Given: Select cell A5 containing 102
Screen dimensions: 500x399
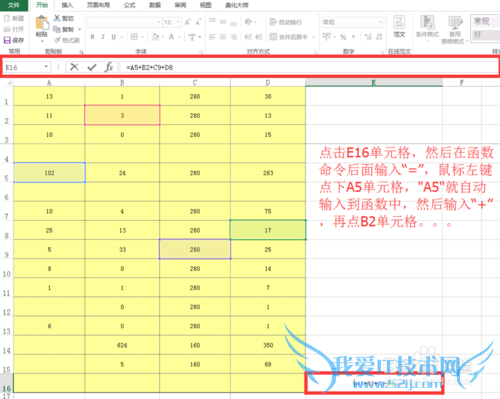Looking at the screenshot, I should [49, 173].
